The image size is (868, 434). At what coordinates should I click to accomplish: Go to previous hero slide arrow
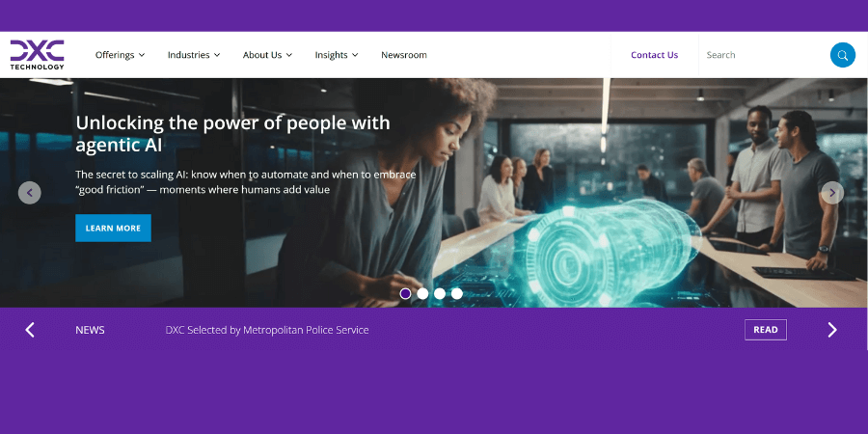point(29,193)
